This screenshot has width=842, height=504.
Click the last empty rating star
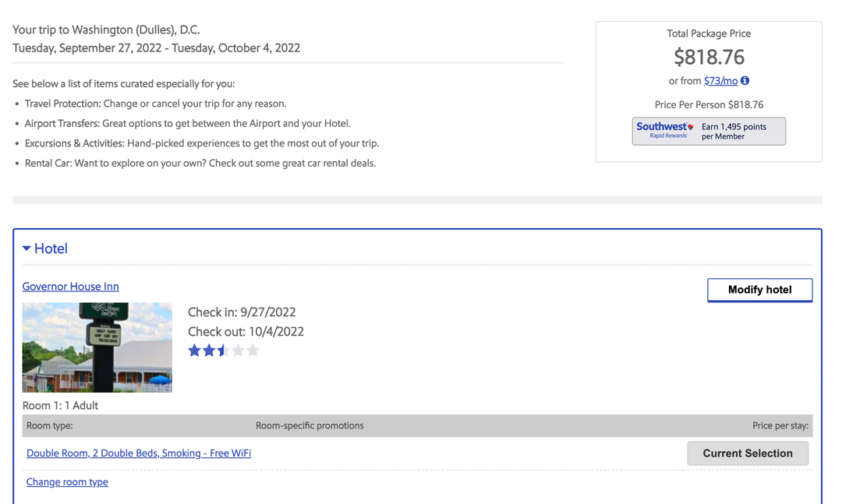tap(253, 351)
